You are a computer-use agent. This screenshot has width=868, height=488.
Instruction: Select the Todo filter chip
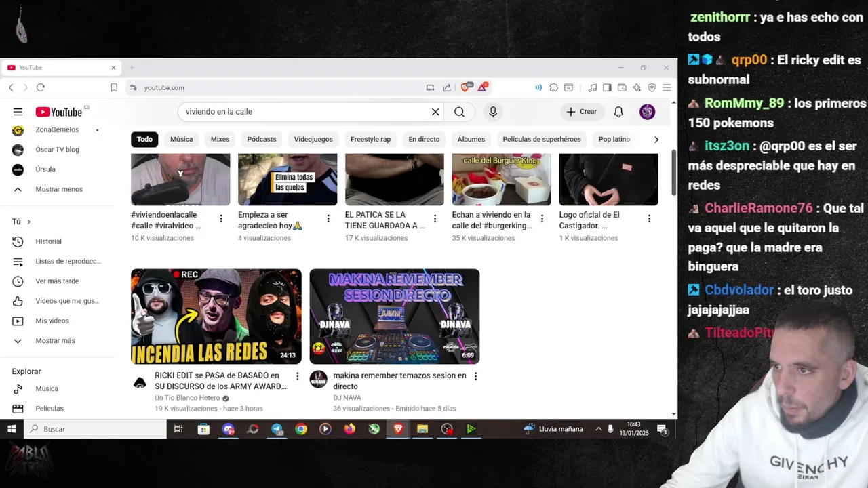click(144, 140)
